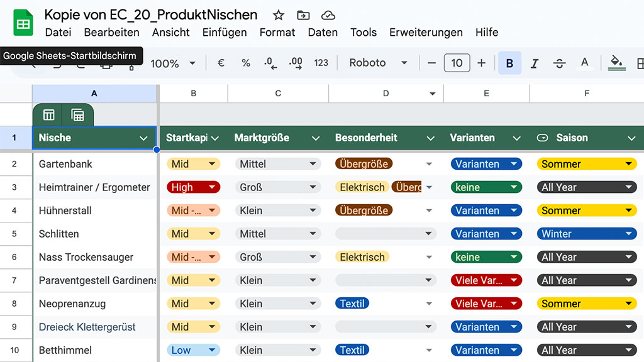Select the Neoprenanzug cell
The width and height of the screenshot is (644, 362).
(94, 304)
